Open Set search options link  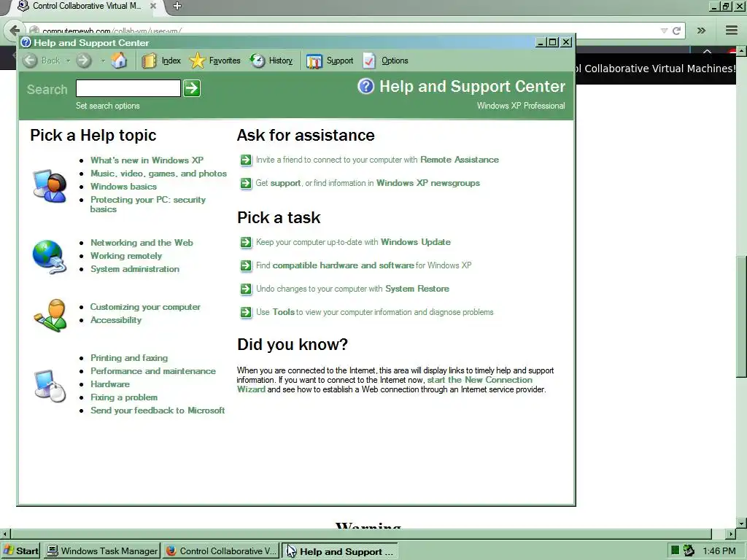pyautogui.click(x=108, y=106)
